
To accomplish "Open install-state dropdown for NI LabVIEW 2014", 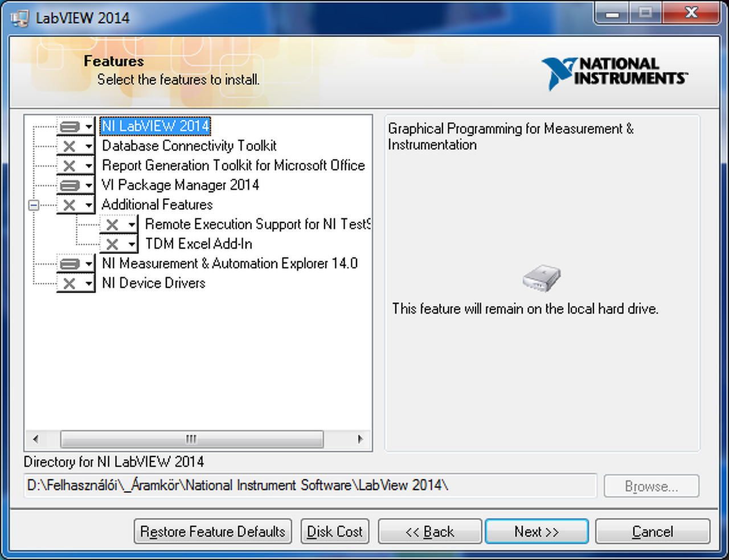I will click(x=76, y=126).
